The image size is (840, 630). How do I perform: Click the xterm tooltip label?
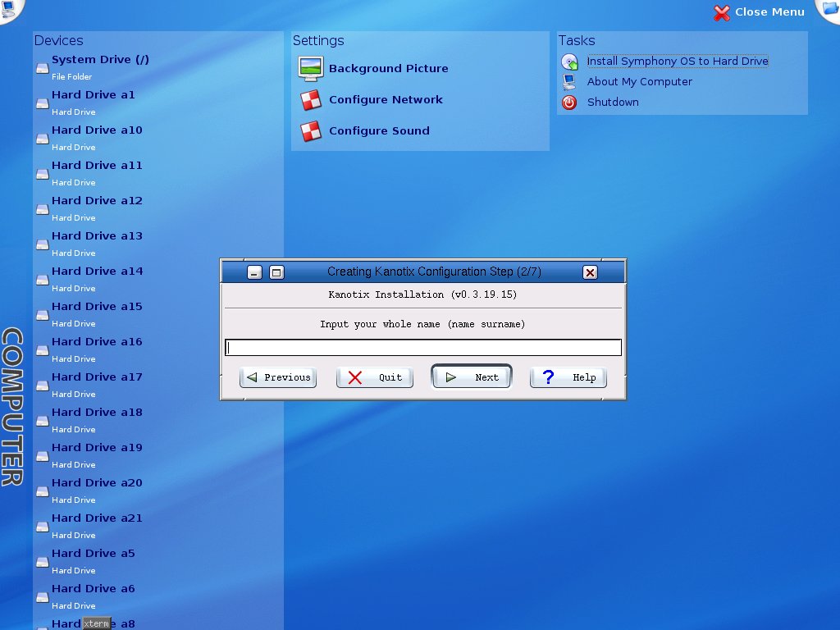pyautogui.click(x=97, y=623)
